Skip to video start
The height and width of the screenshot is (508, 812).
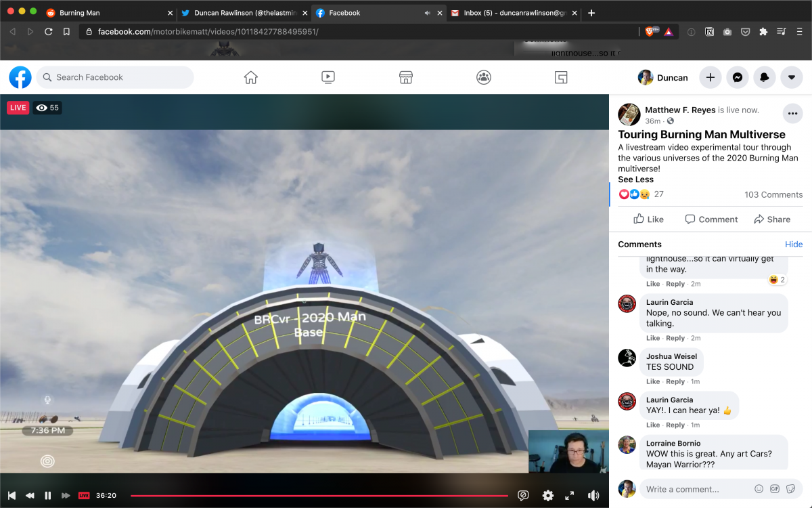pyautogui.click(x=12, y=495)
